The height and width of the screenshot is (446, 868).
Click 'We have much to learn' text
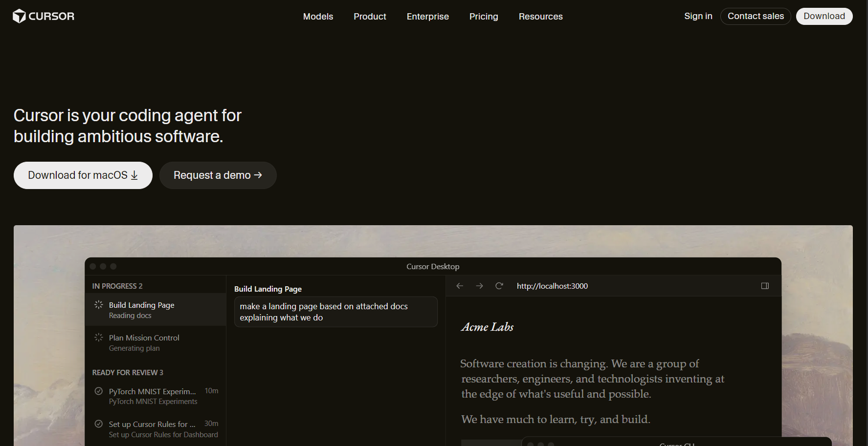556,419
